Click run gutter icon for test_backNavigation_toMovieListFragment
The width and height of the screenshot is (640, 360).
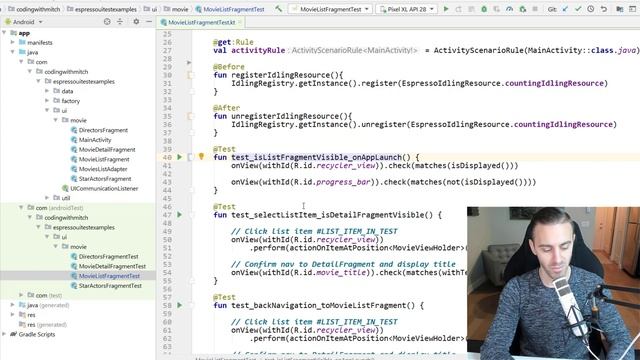179,305
